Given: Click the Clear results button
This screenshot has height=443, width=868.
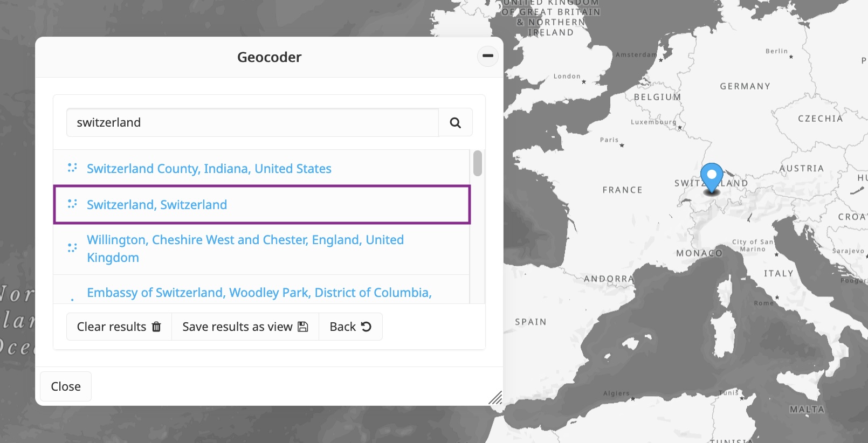Looking at the screenshot, I should [x=119, y=327].
